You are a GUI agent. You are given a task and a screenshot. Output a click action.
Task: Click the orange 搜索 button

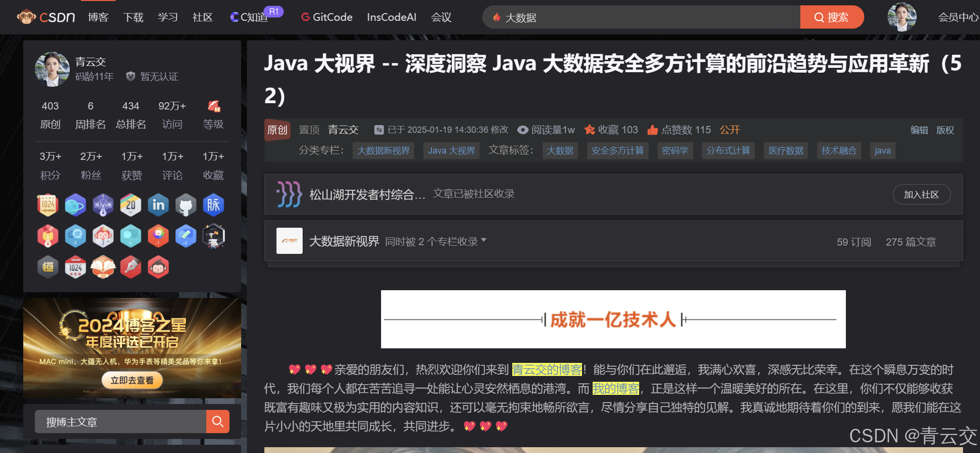[832, 17]
